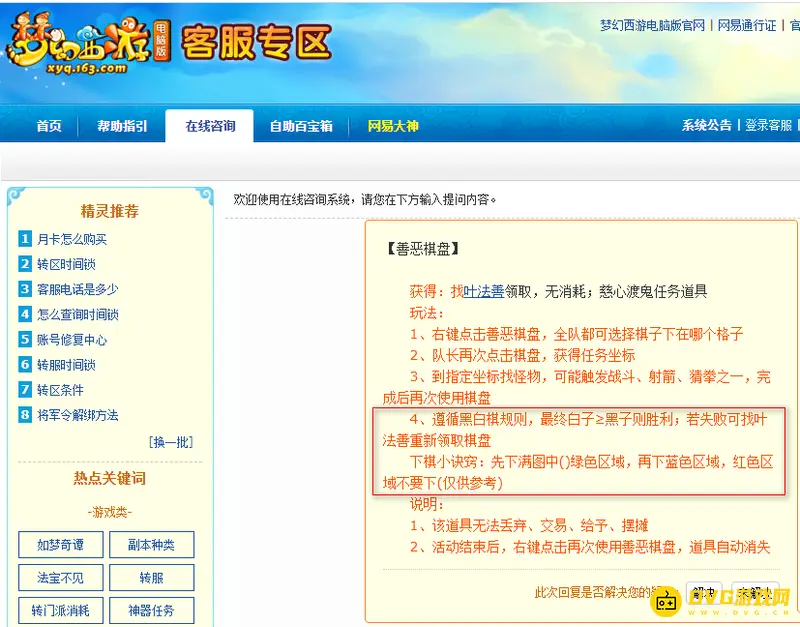Click the number 2 icon beside 转区时间锁
This screenshot has width=800, height=627.
25,264
